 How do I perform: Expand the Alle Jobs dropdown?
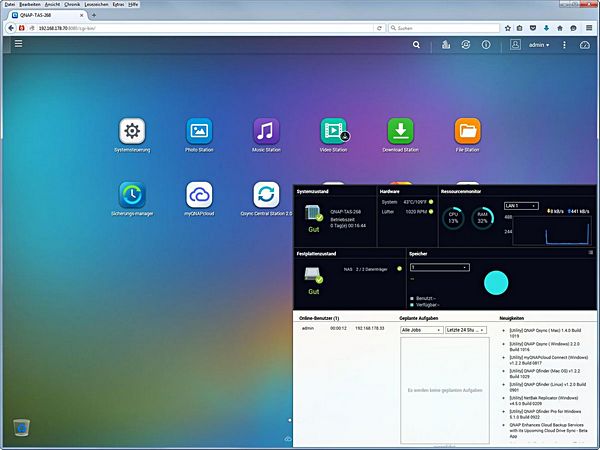tap(422, 330)
